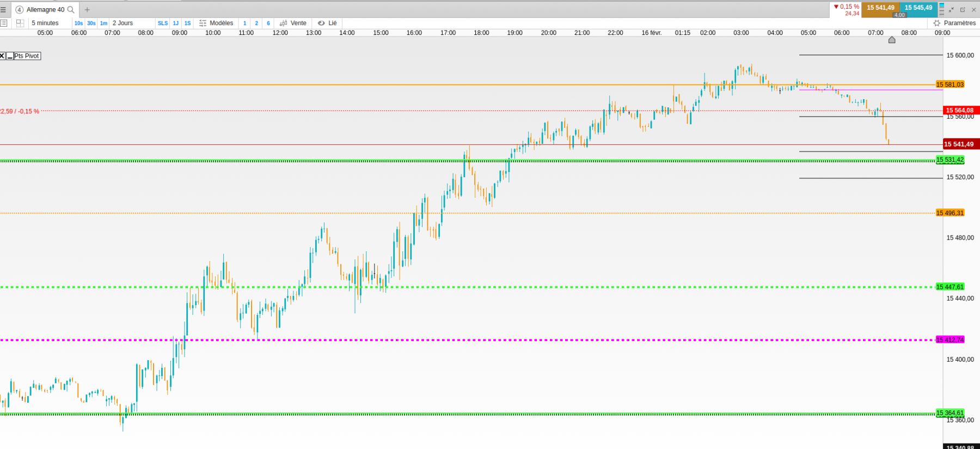Open the Vente price type selector

coord(293,23)
